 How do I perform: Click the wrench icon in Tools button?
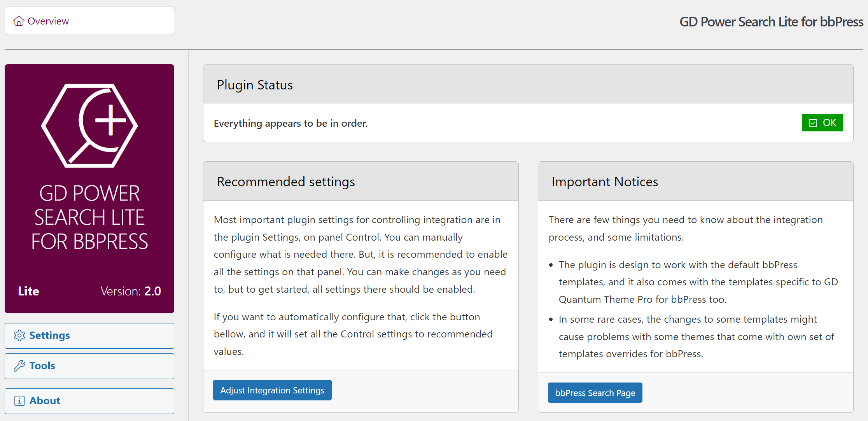[19, 366]
